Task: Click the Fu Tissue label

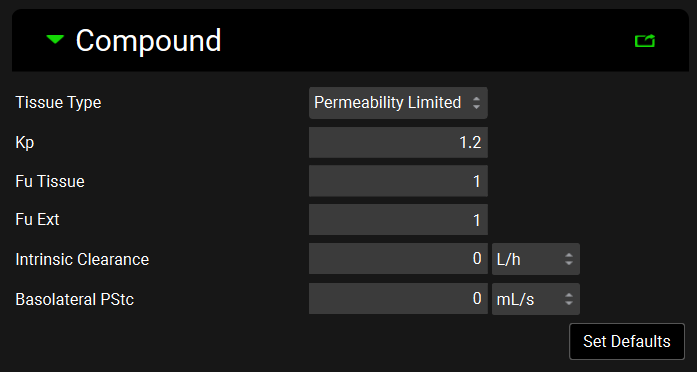Action: tap(50, 181)
